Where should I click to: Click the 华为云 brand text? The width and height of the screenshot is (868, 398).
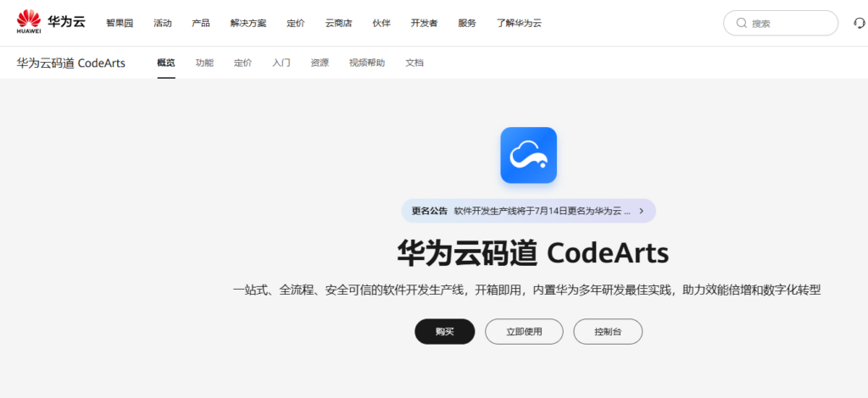pos(66,22)
